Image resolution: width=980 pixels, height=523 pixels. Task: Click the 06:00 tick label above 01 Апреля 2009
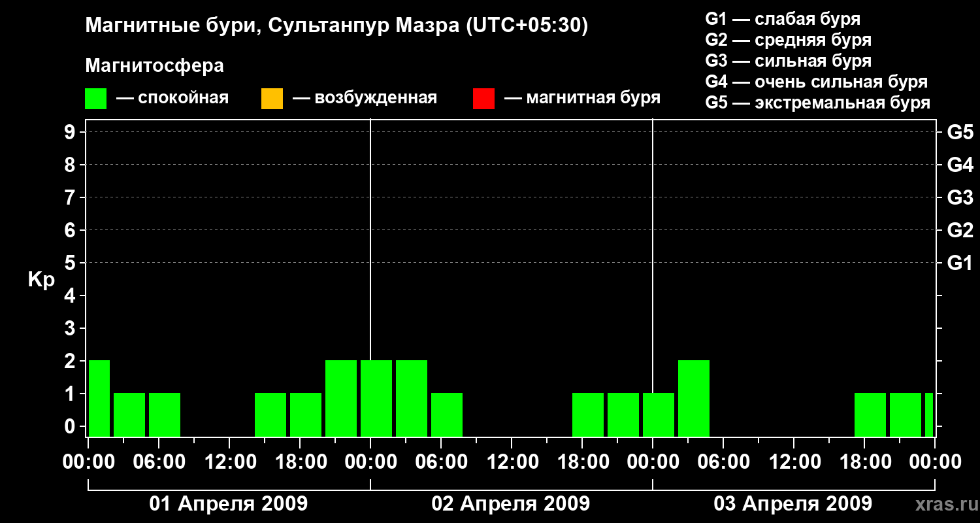coord(159,462)
